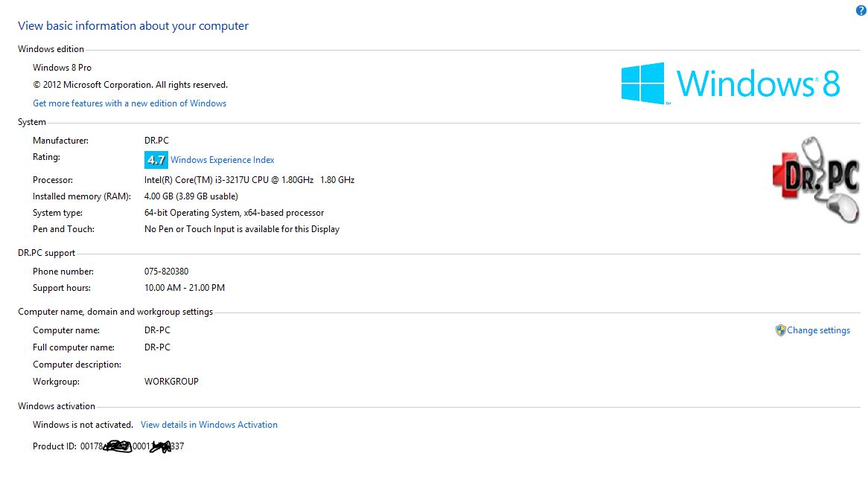Click the Phone number: label
This screenshot has height=491, width=868.
pyautogui.click(x=63, y=272)
